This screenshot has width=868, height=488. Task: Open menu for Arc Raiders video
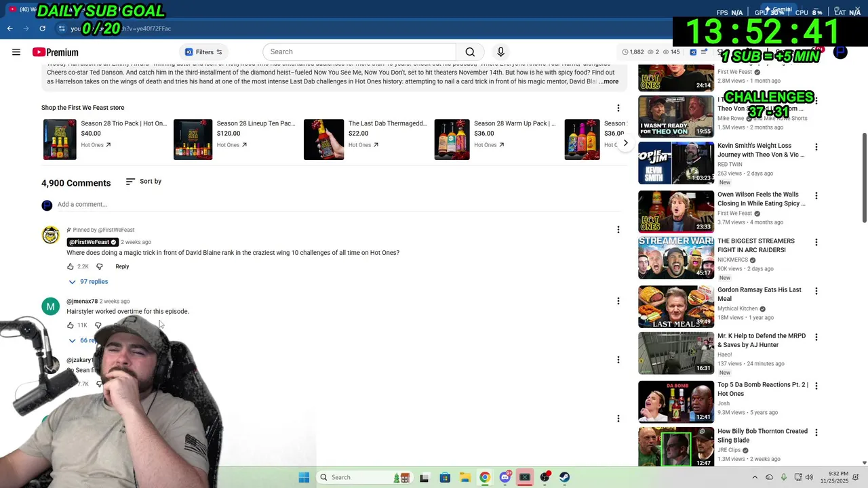point(816,243)
